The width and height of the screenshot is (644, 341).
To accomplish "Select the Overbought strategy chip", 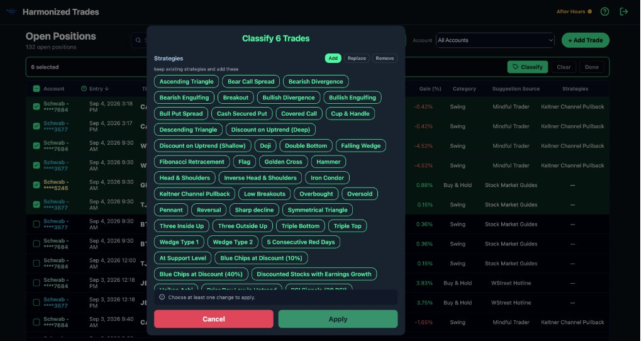I will (316, 194).
